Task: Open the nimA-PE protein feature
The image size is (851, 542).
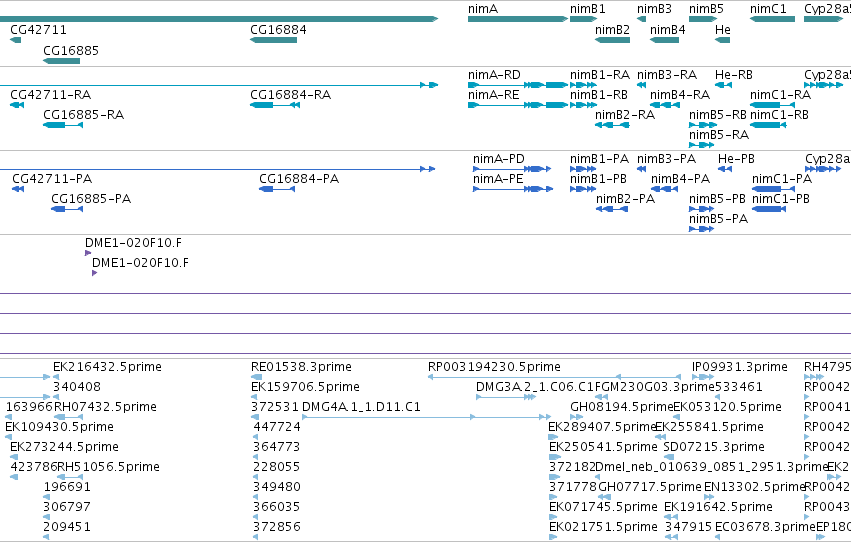Action: pos(513,189)
